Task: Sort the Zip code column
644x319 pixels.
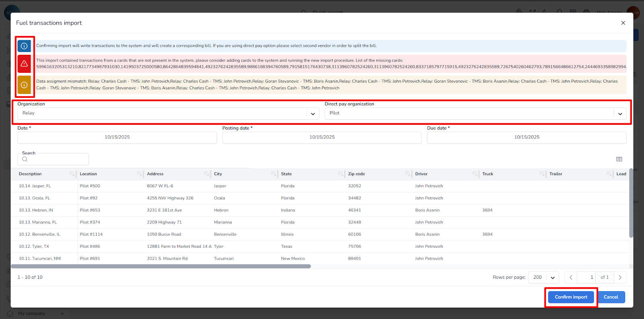Action: tap(407, 174)
